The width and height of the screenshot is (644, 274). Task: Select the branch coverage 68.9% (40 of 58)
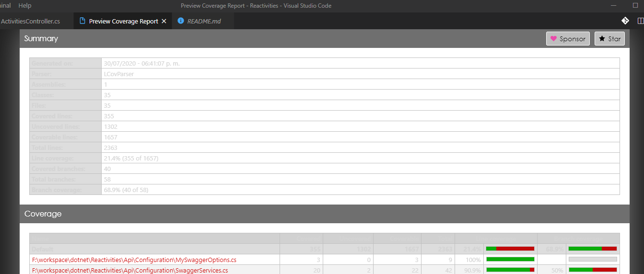tap(126, 190)
